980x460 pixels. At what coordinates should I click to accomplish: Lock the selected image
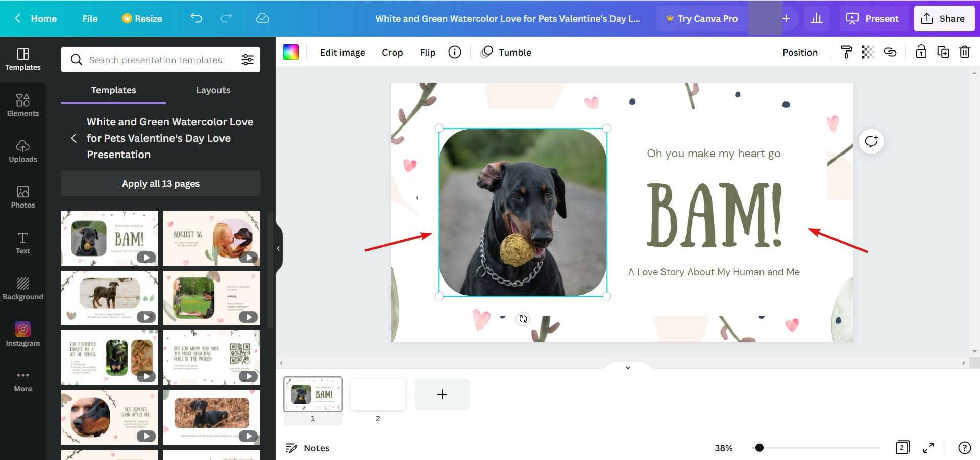point(921,52)
